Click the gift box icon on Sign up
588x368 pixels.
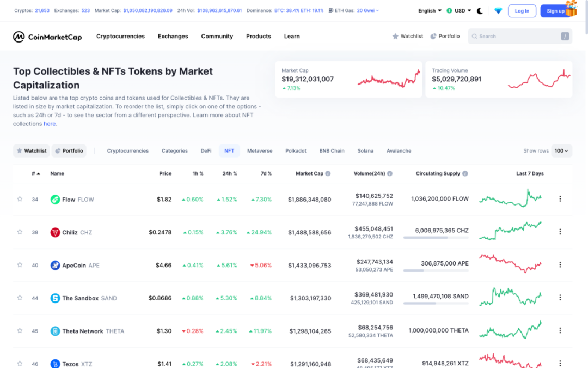571,8
